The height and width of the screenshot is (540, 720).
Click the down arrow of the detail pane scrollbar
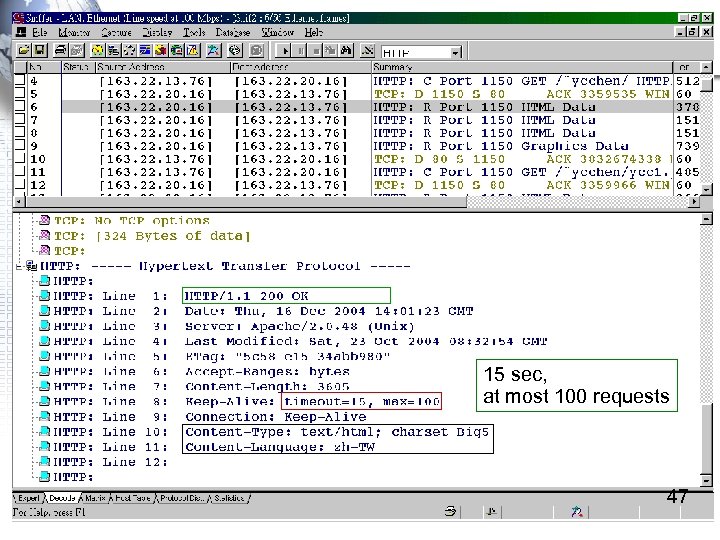[x=708, y=482]
